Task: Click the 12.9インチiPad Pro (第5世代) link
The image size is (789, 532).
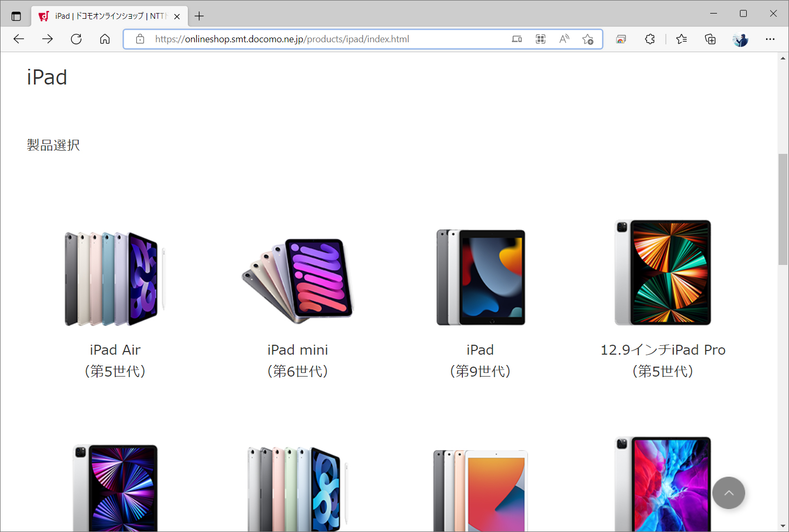Action: (663, 360)
